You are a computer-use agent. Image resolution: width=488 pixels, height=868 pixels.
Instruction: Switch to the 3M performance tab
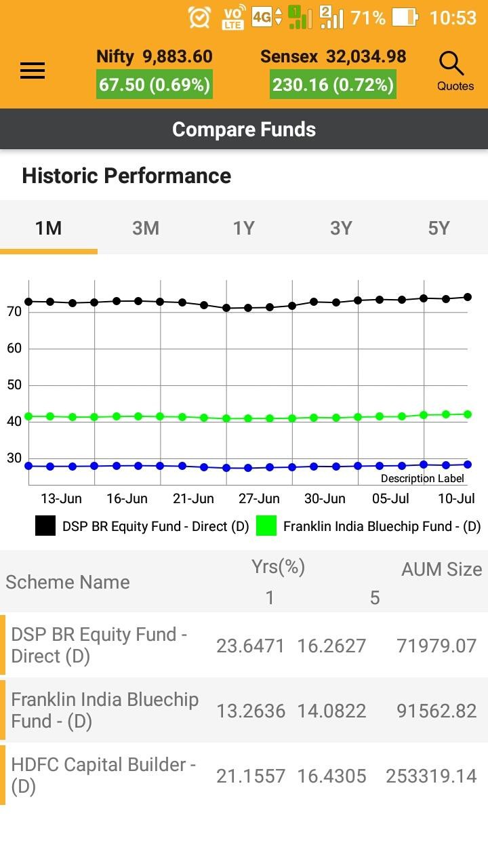146,229
